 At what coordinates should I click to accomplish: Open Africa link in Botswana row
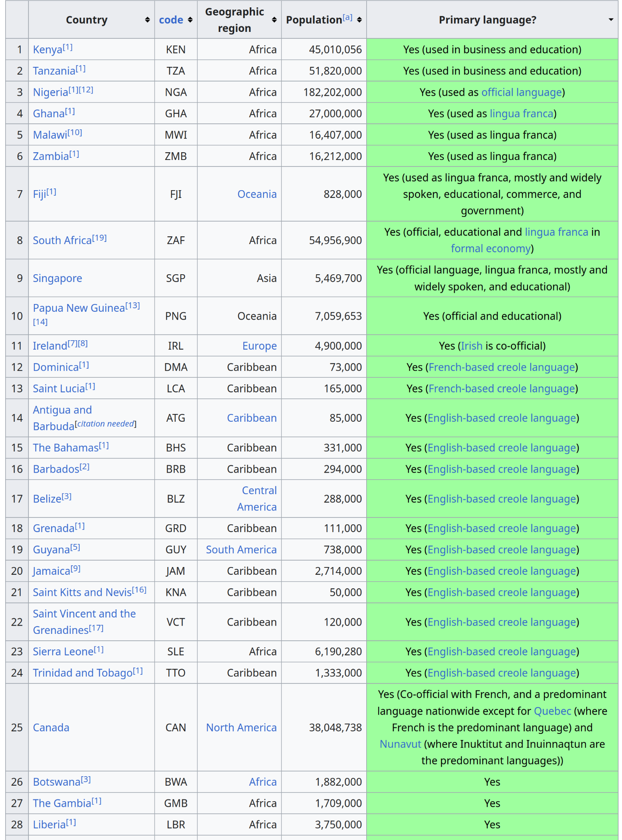[x=263, y=782]
